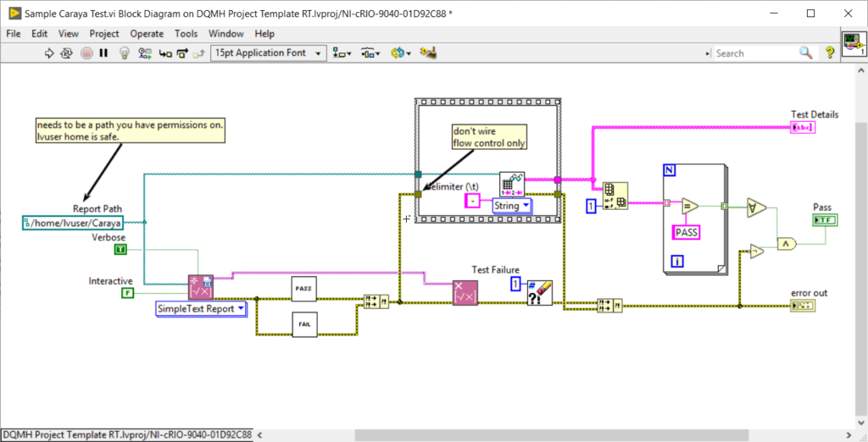Click the search magnifier icon
The image size is (868, 442).
click(x=805, y=53)
